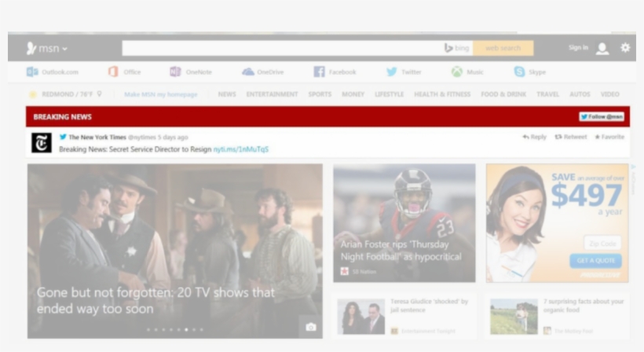Open the OneNote icon shortcut
Viewport: 644px width, 352px height.
tap(175, 71)
